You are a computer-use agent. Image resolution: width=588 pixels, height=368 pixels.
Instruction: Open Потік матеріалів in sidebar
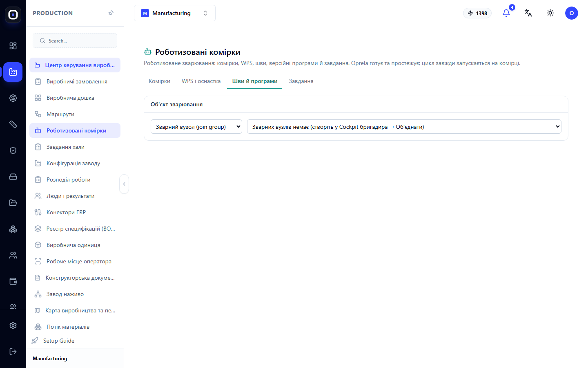click(75, 327)
